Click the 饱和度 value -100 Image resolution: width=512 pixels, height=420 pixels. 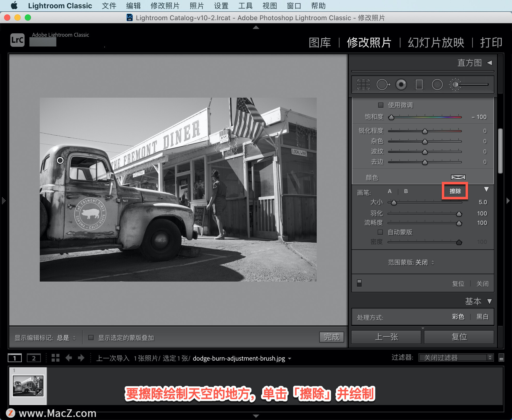click(479, 117)
